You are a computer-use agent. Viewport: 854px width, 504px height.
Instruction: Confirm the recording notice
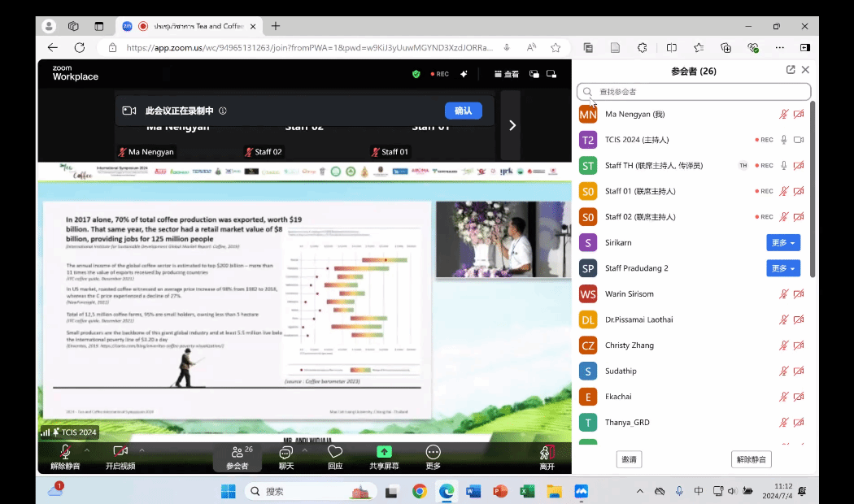pos(463,111)
